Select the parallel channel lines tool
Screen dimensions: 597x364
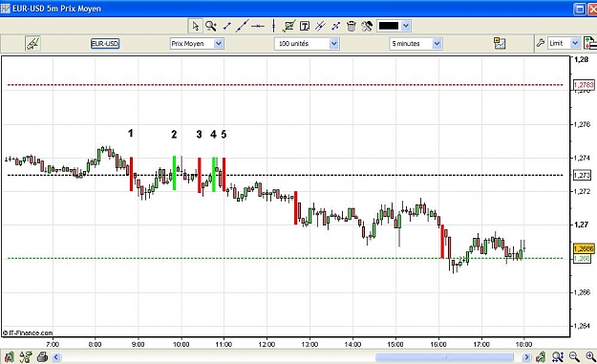point(320,26)
